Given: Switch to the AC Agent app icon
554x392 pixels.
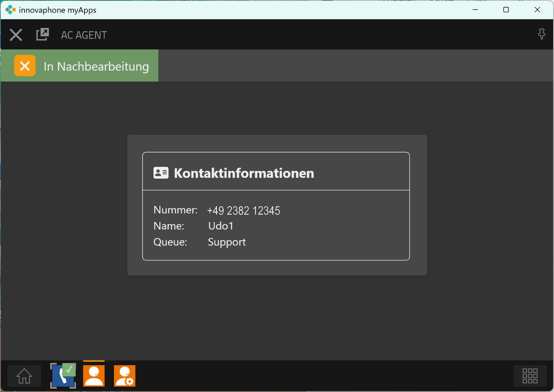Looking at the screenshot, I should [94, 376].
